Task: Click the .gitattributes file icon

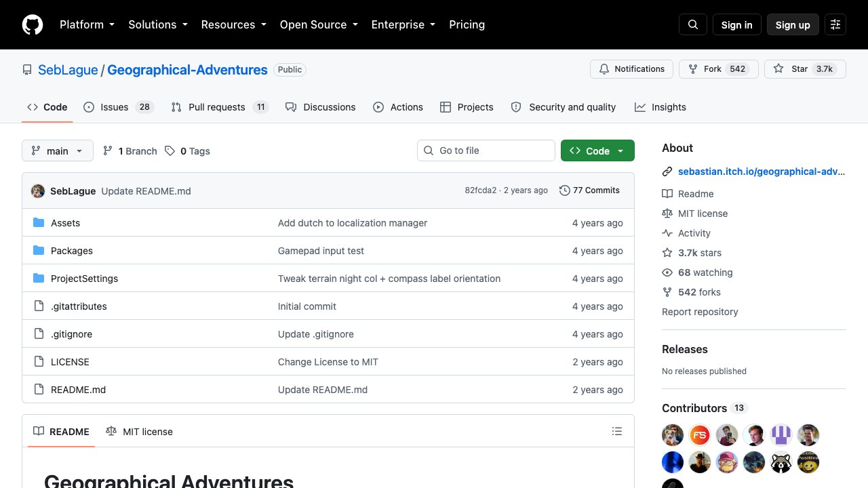Action: (39, 306)
